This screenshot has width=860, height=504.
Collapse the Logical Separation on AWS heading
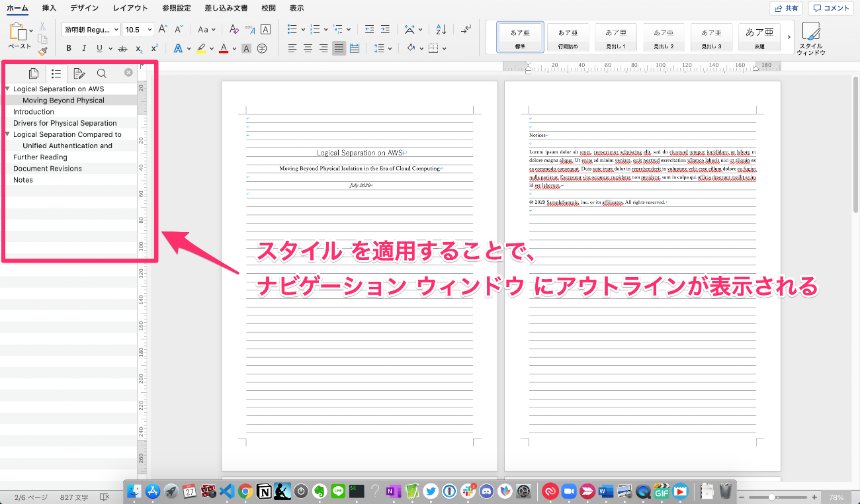click(x=7, y=89)
